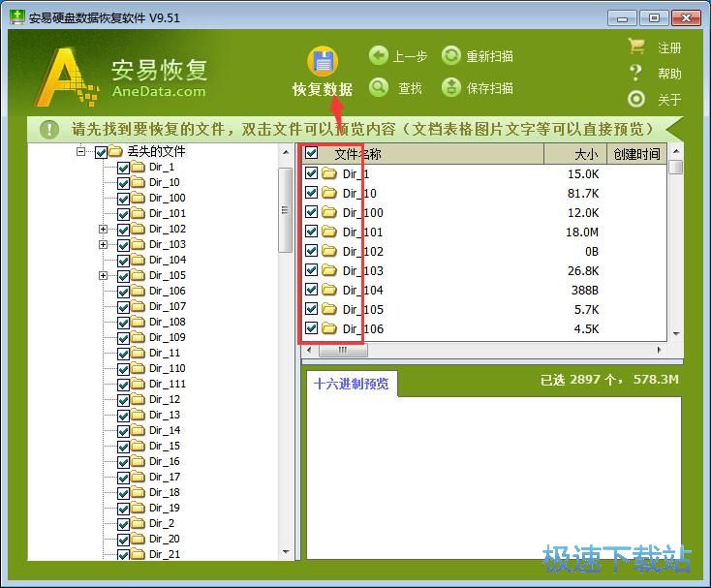Expand the Dir_102 tree node
This screenshot has height=588, width=711.
(103, 229)
